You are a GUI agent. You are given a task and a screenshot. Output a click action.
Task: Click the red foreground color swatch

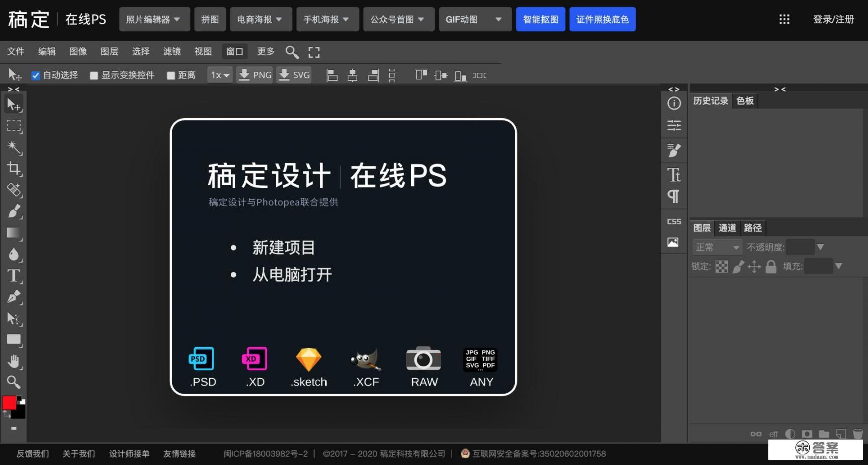(x=9, y=402)
